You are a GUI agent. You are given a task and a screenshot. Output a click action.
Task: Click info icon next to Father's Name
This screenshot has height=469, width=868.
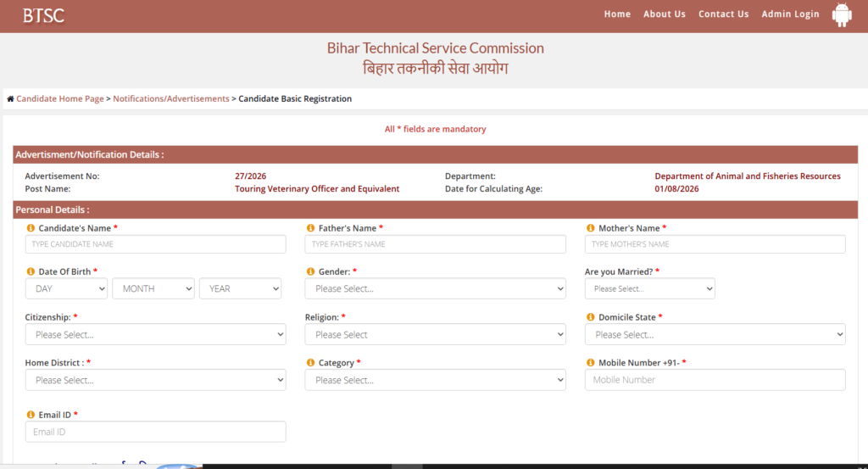[310, 227]
